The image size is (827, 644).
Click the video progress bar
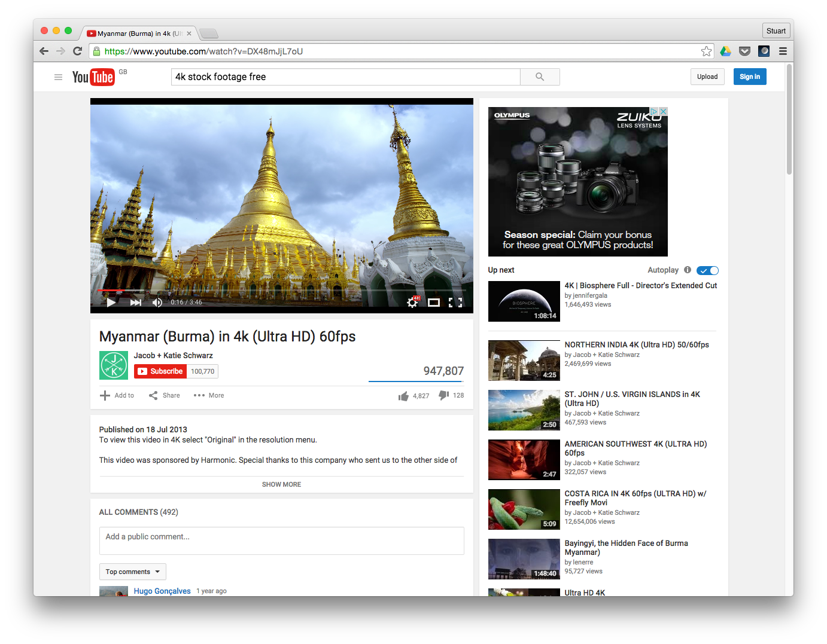coord(281,290)
